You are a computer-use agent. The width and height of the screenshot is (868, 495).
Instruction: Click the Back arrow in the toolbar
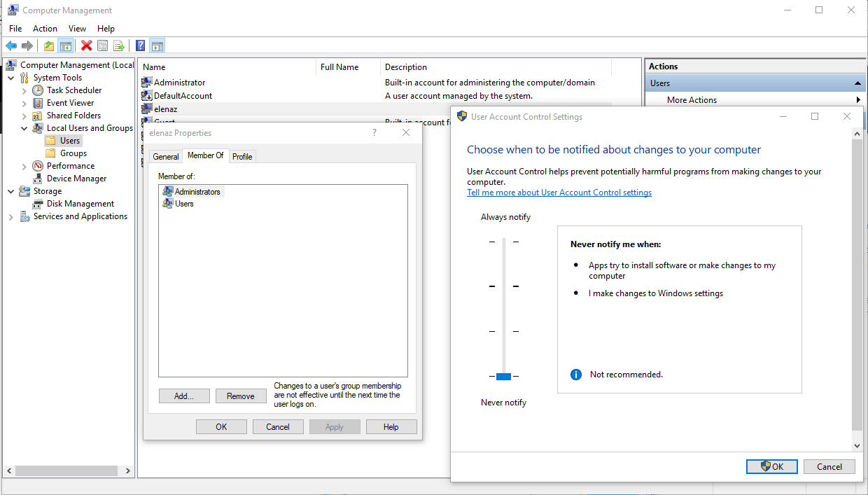[11, 46]
